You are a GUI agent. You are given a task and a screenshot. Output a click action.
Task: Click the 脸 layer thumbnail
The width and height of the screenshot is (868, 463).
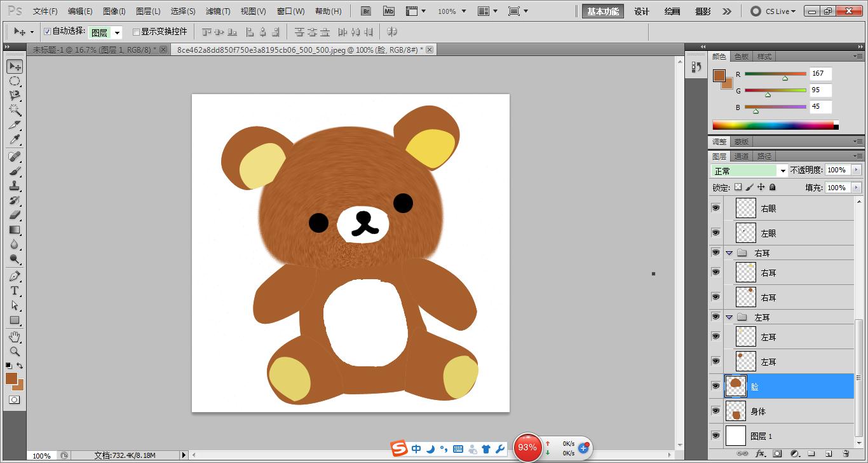pyautogui.click(x=736, y=386)
